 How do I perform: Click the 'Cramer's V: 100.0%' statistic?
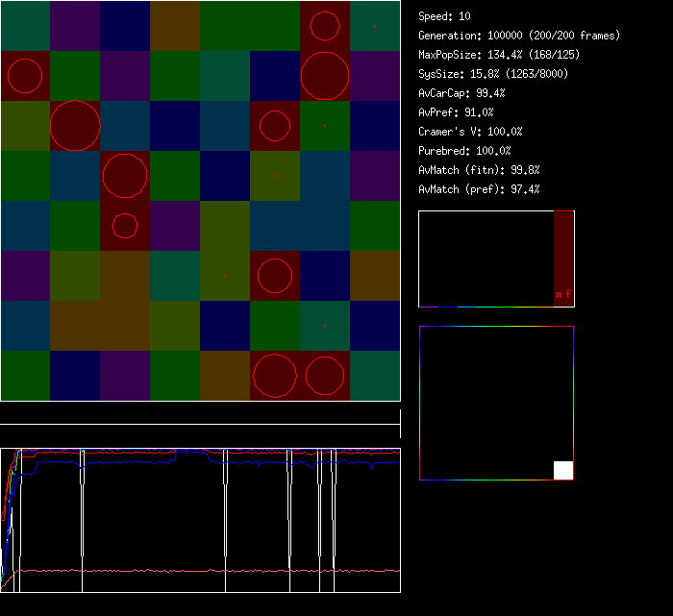471,132
